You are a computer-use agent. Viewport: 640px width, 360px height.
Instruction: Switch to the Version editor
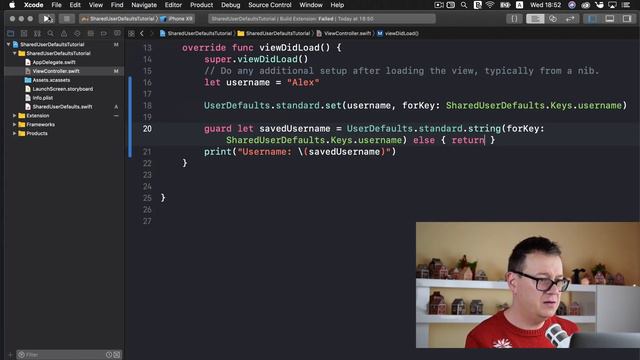click(570, 19)
